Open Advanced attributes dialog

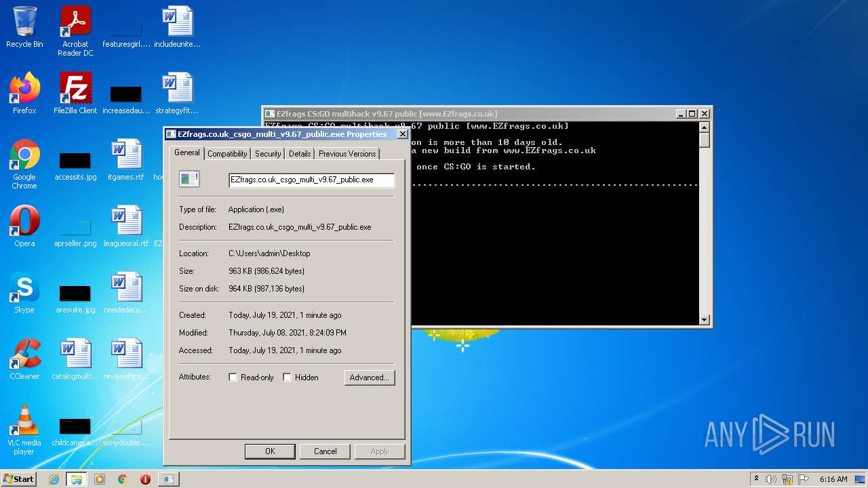click(x=369, y=378)
